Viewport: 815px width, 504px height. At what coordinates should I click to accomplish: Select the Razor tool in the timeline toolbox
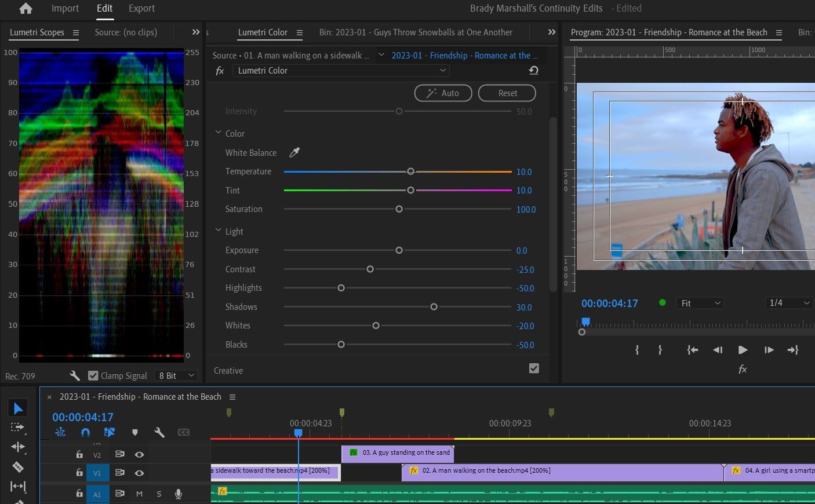pyautogui.click(x=18, y=467)
